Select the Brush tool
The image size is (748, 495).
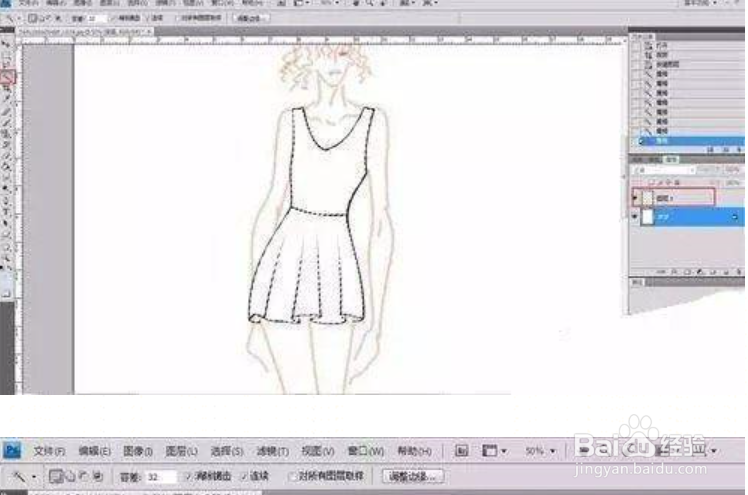click(6, 122)
